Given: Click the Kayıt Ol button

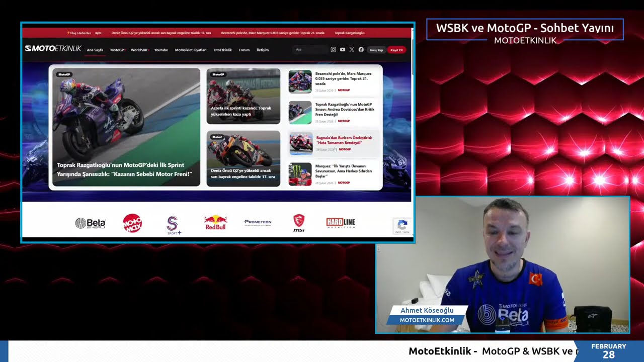Looking at the screenshot, I should pos(396,50).
